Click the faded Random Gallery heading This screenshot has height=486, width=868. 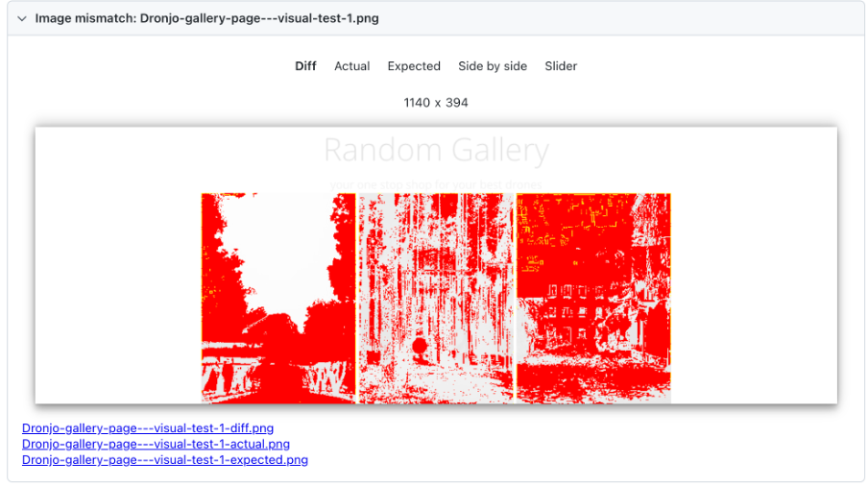click(x=436, y=151)
